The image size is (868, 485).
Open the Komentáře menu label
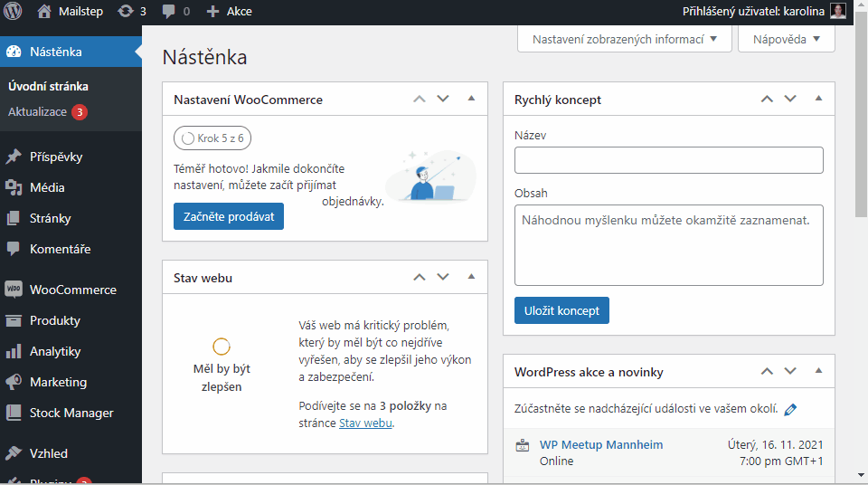(x=61, y=249)
